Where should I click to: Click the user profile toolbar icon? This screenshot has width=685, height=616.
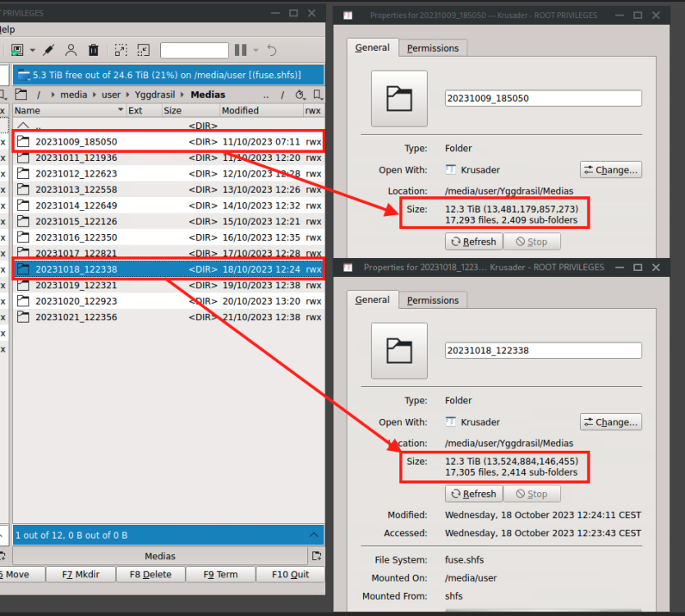(71, 50)
